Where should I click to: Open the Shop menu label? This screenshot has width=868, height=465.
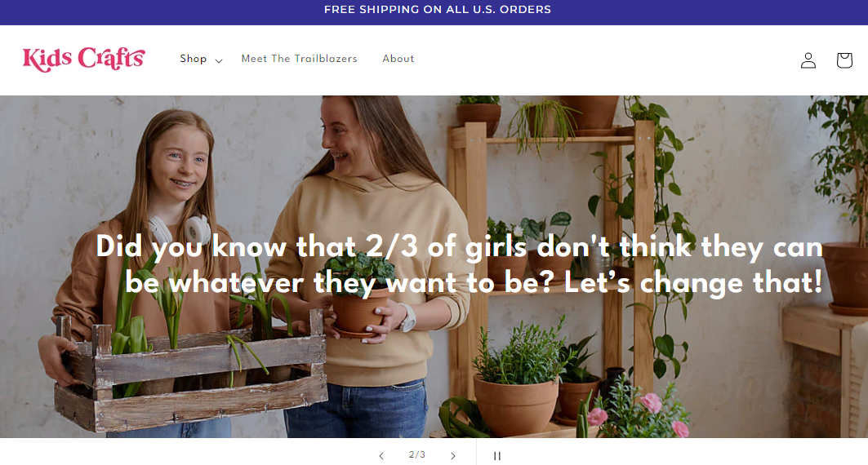[194, 59]
